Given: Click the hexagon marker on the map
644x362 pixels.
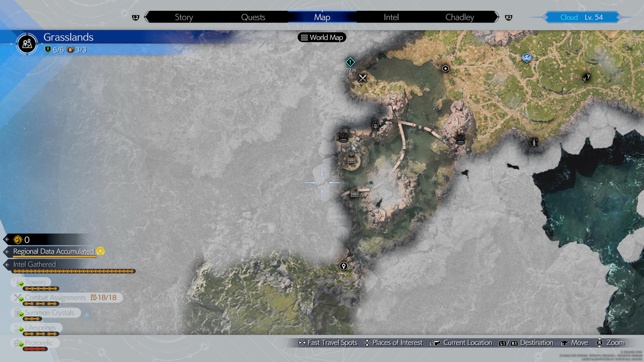Looking at the screenshot, I should (x=445, y=69).
